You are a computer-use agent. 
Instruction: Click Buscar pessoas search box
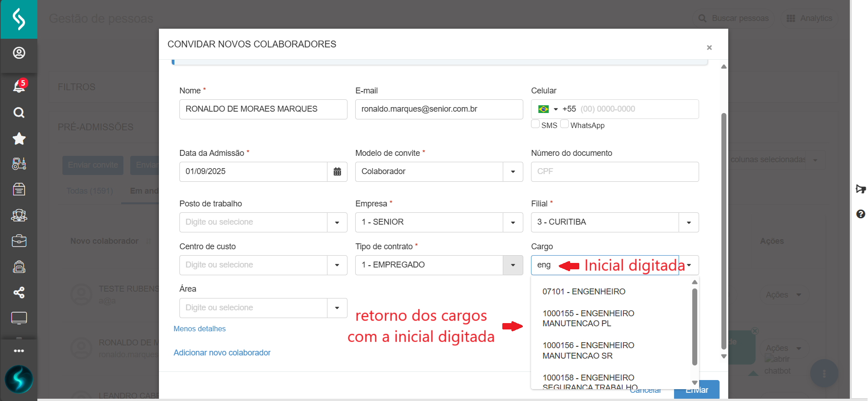(734, 18)
